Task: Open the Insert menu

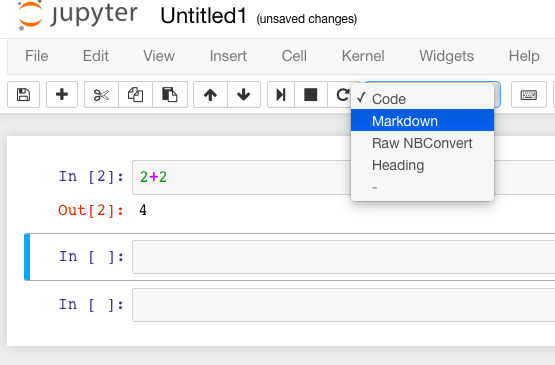Action: click(x=228, y=56)
